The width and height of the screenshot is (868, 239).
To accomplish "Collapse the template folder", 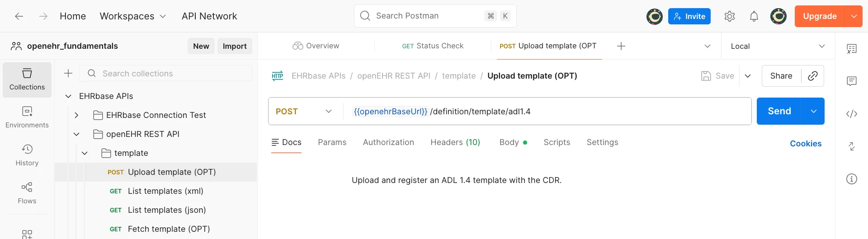I will (85, 153).
